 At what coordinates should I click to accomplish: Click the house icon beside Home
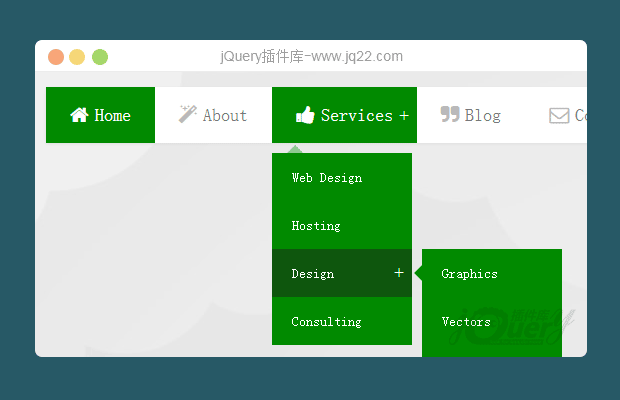click(79, 115)
